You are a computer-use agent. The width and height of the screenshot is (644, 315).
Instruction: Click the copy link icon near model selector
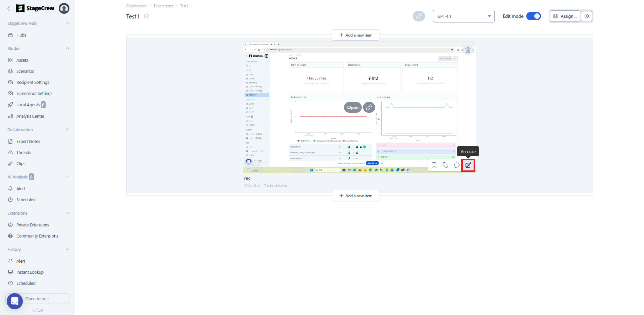[x=419, y=16]
